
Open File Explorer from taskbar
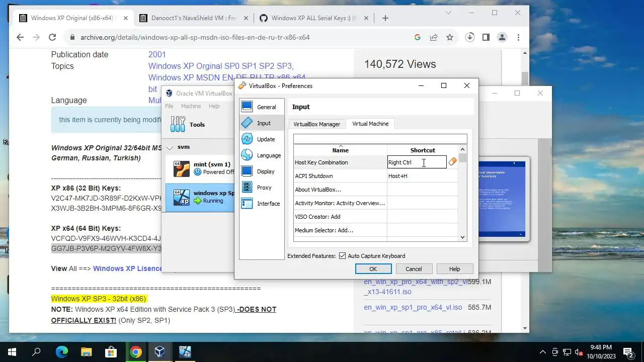click(86, 352)
